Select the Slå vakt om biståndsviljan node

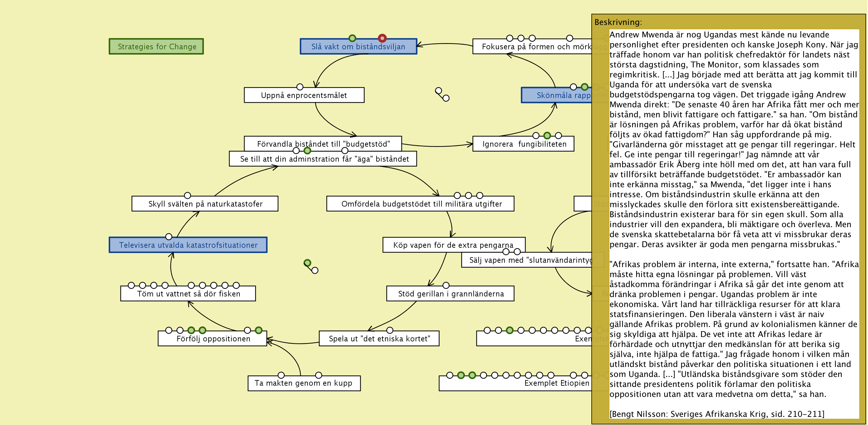tap(358, 47)
